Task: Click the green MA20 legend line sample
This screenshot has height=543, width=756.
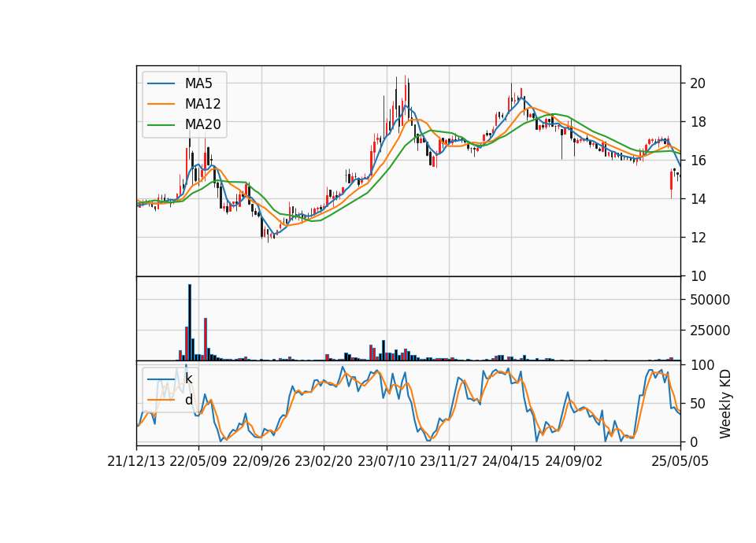Action: (x=161, y=125)
